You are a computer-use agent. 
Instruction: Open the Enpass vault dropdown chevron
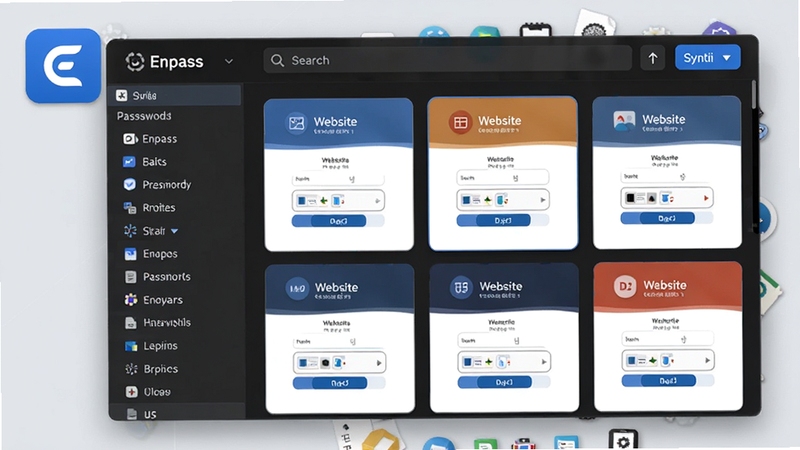(x=229, y=62)
